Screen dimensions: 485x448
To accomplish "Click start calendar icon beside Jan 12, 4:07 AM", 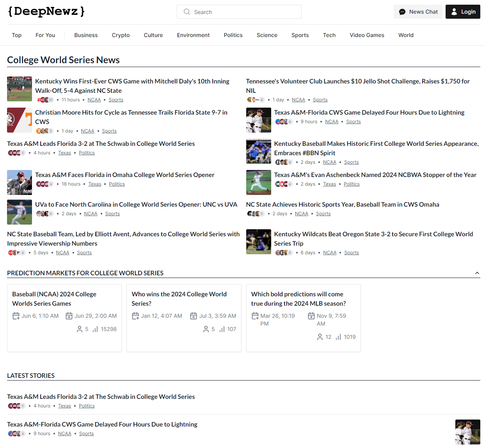I will (x=135, y=316).
